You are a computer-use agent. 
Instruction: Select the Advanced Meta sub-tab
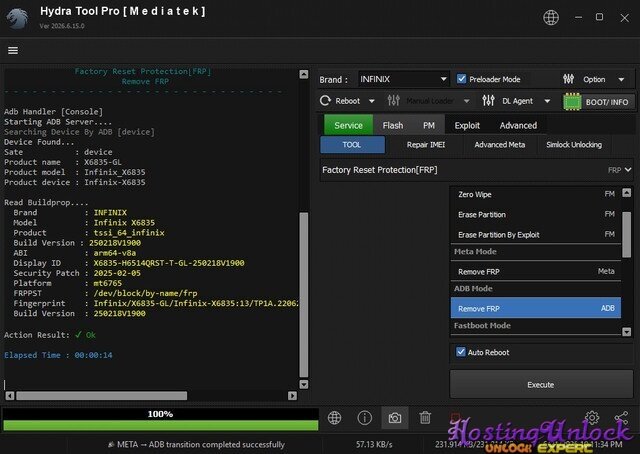click(500, 145)
